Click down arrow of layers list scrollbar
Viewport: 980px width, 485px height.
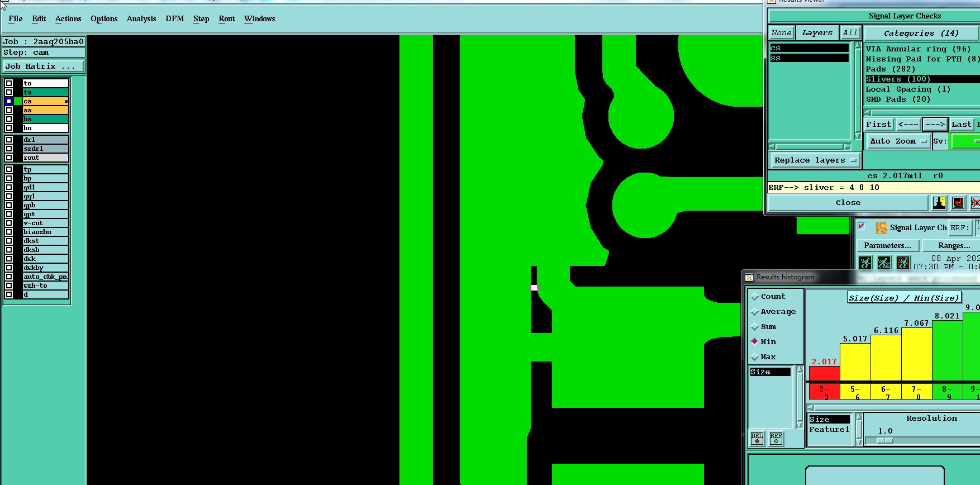(858, 136)
